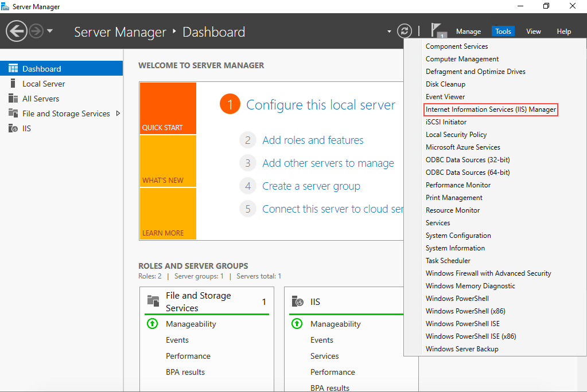Open the notifications flag icon
This screenshot has height=392, width=587.
click(438, 30)
